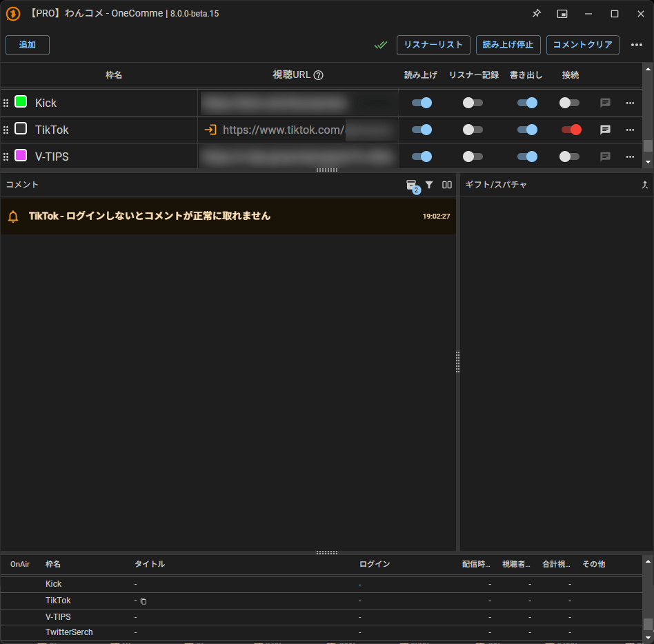Select the V-TIPS row in status table
Image resolution: width=654 pixels, height=644 pixels.
point(321,617)
